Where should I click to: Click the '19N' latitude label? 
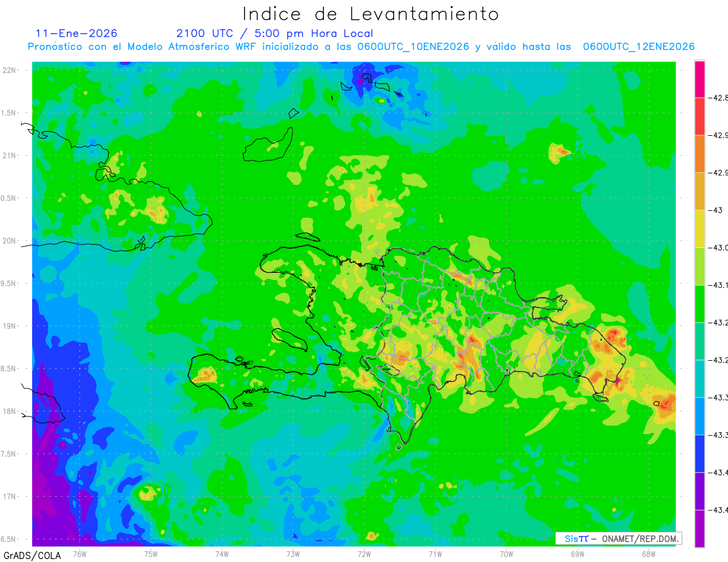pyautogui.click(x=9, y=326)
